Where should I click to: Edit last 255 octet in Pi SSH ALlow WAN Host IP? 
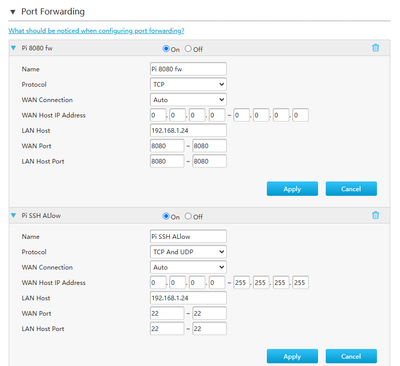300,282
